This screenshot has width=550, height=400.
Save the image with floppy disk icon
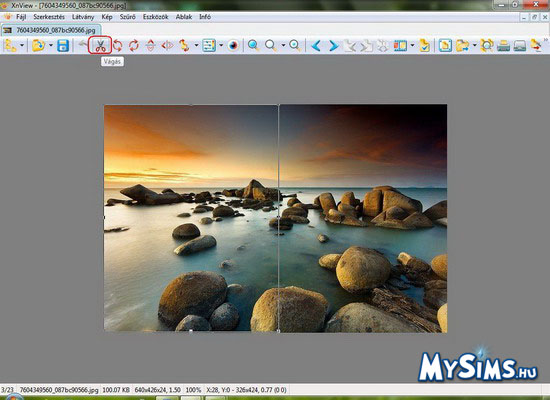63,46
